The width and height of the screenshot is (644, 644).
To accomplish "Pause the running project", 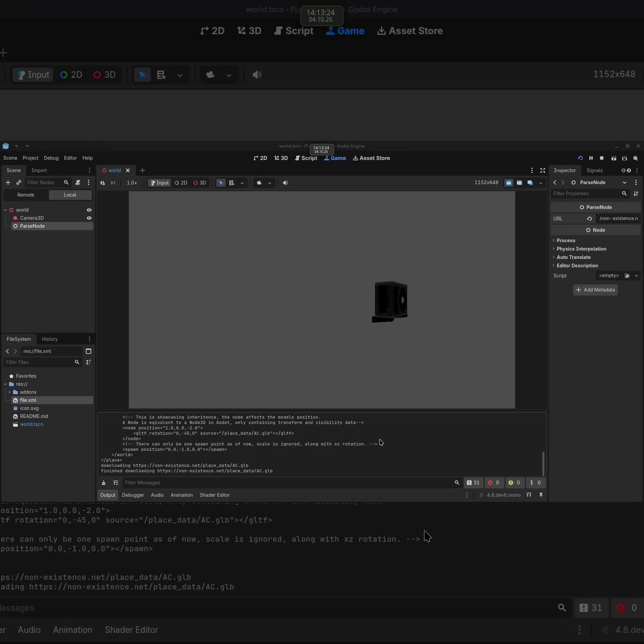I will (x=591, y=158).
